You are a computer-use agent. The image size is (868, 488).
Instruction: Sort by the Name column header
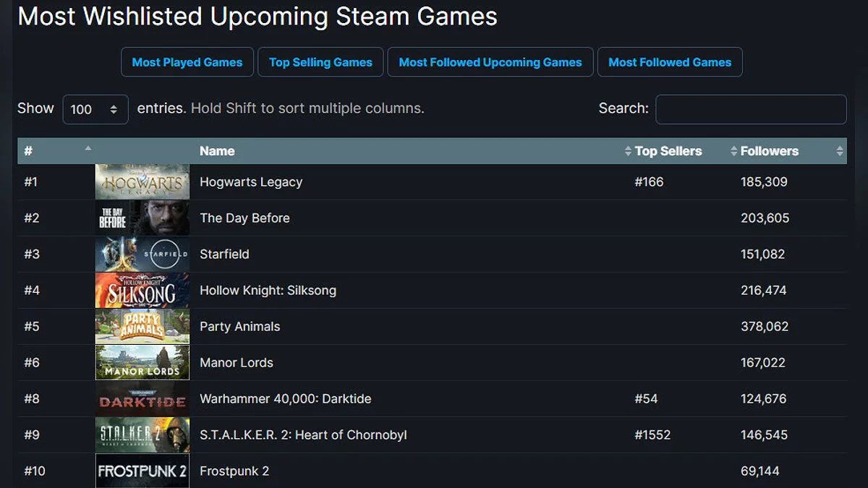pyautogui.click(x=217, y=151)
